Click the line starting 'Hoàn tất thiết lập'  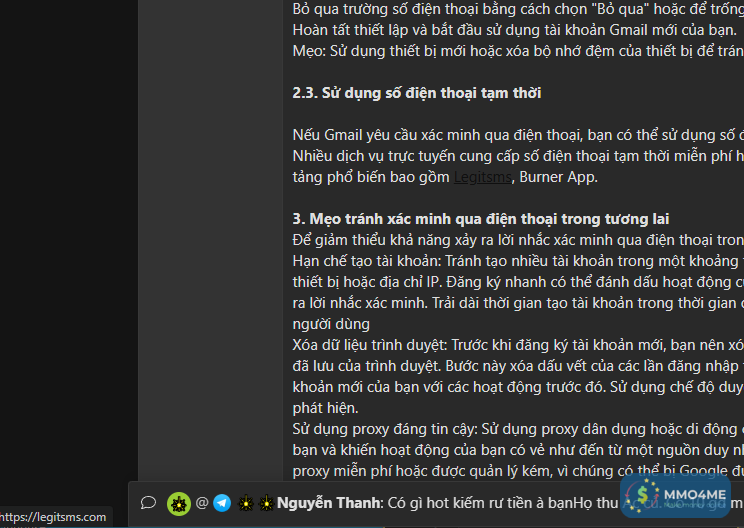point(514,30)
